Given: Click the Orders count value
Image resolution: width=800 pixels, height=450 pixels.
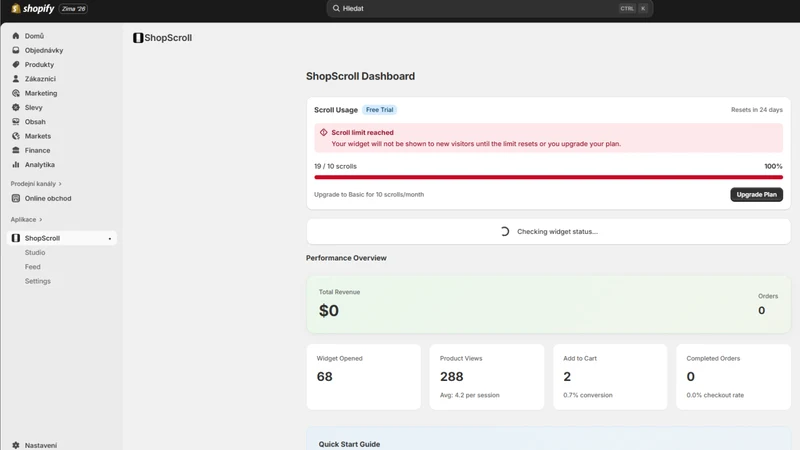Looking at the screenshot, I should 761,310.
